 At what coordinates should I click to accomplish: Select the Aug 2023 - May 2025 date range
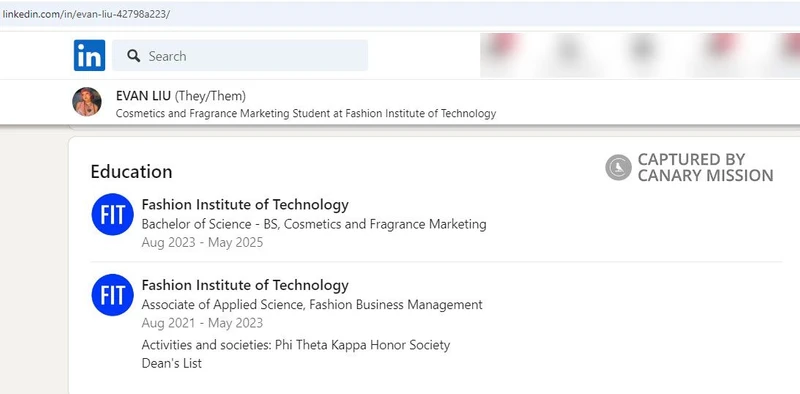202,242
